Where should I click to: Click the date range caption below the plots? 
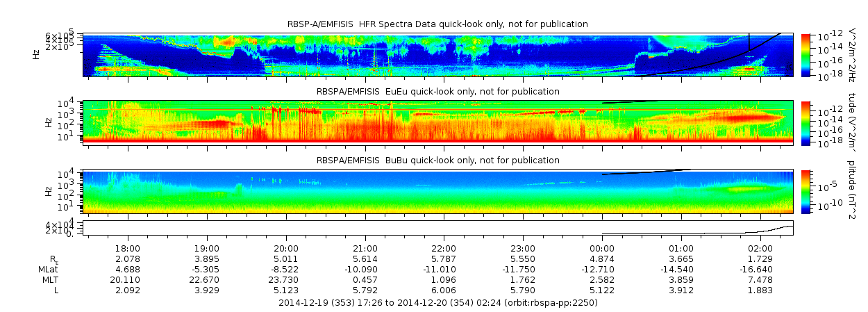click(437, 303)
